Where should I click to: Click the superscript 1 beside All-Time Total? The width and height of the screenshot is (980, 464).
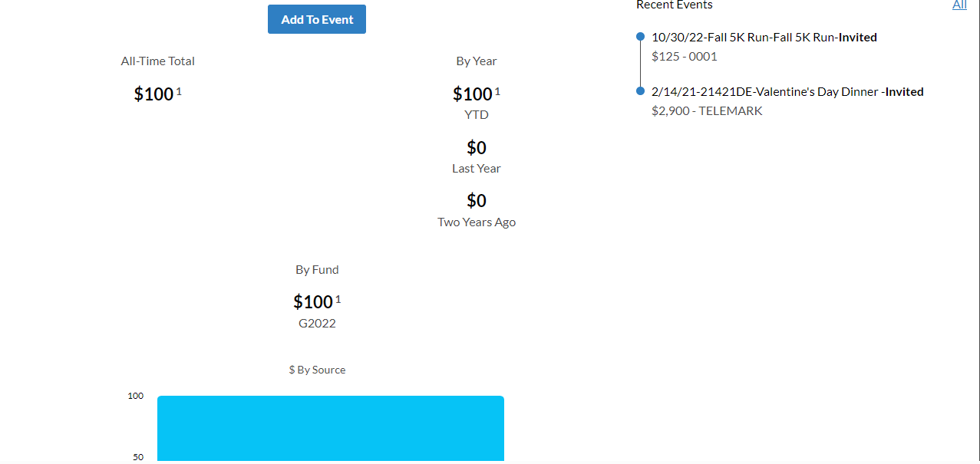point(179,91)
